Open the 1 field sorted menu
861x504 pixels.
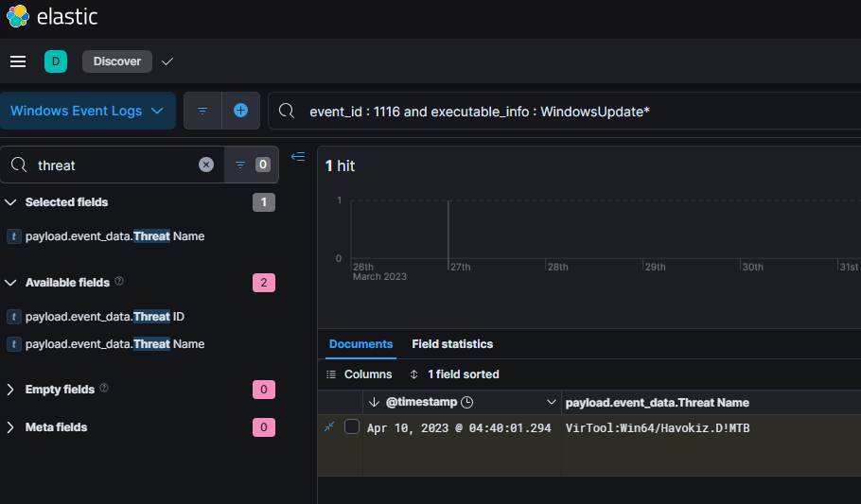coord(454,374)
